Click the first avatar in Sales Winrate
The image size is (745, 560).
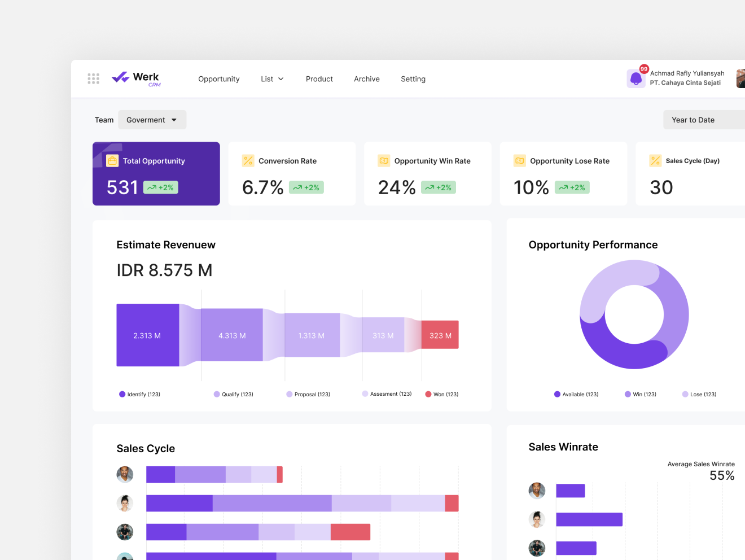[x=537, y=491]
